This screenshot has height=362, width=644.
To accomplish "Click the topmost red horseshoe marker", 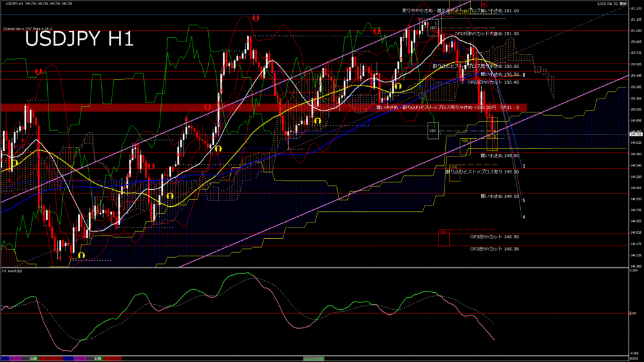I will (255, 19).
